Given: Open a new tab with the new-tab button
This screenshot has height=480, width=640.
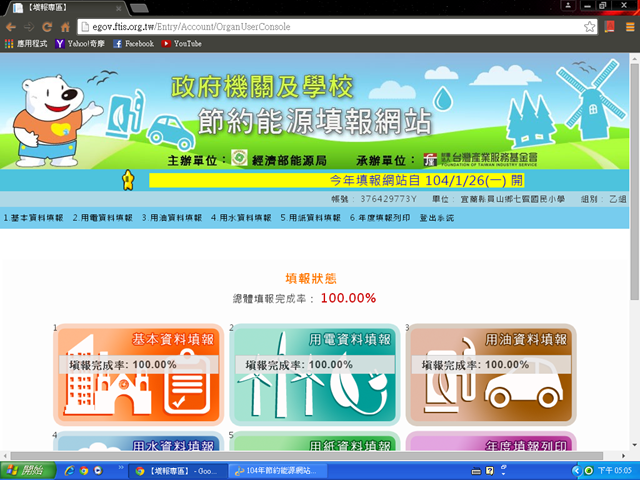Looking at the screenshot, I should pos(139,8).
